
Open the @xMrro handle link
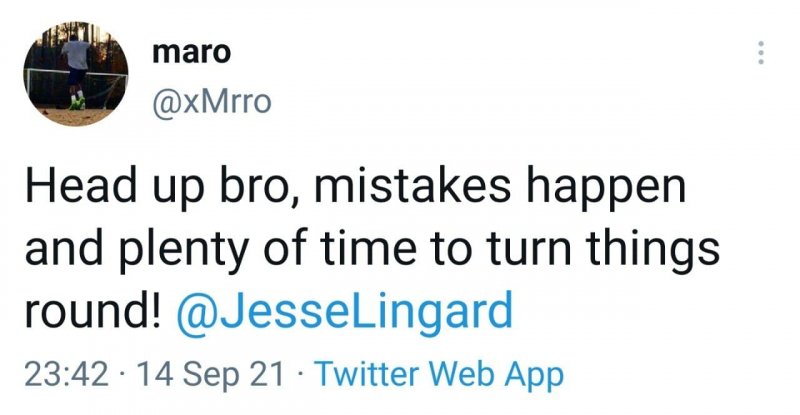point(212,102)
